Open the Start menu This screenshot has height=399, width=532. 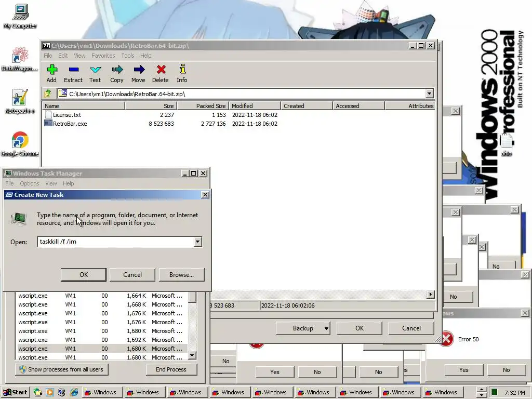click(15, 392)
